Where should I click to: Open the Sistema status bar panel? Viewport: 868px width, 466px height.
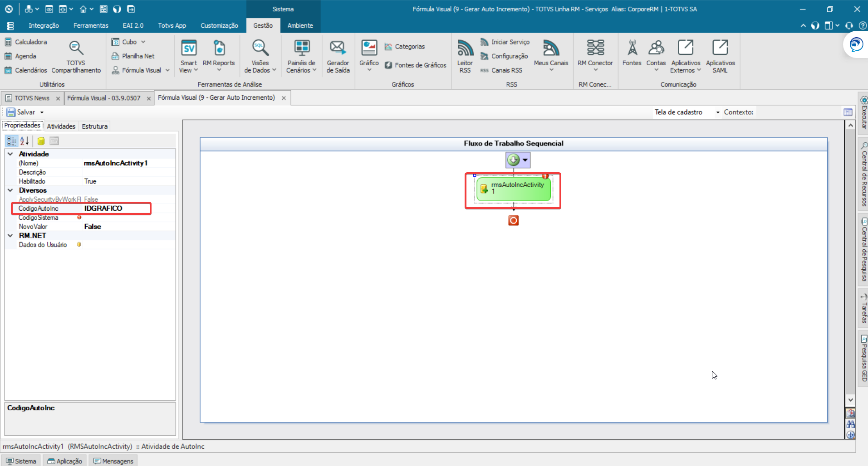click(21, 461)
